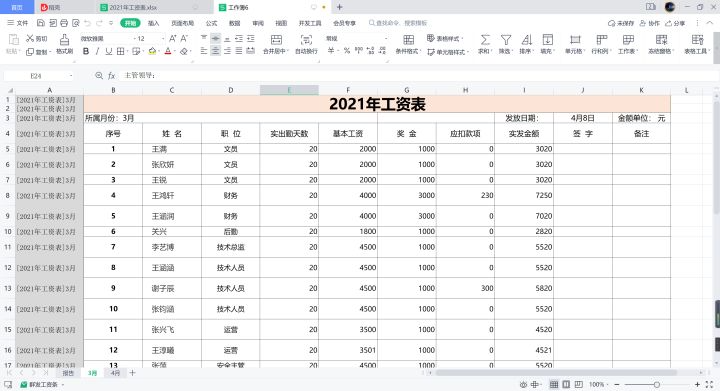Toggle Bold formatting

pyautogui.click(x=86, y=51)
